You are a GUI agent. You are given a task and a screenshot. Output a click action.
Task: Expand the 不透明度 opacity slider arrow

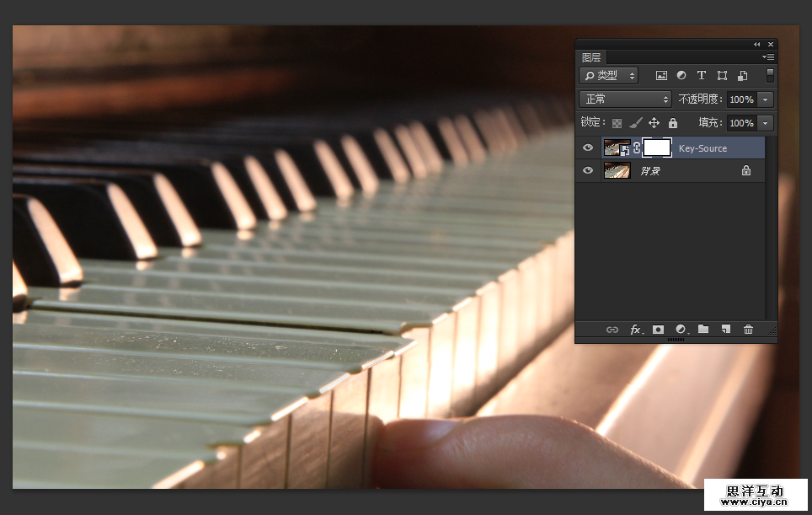[x=765, y=99]
